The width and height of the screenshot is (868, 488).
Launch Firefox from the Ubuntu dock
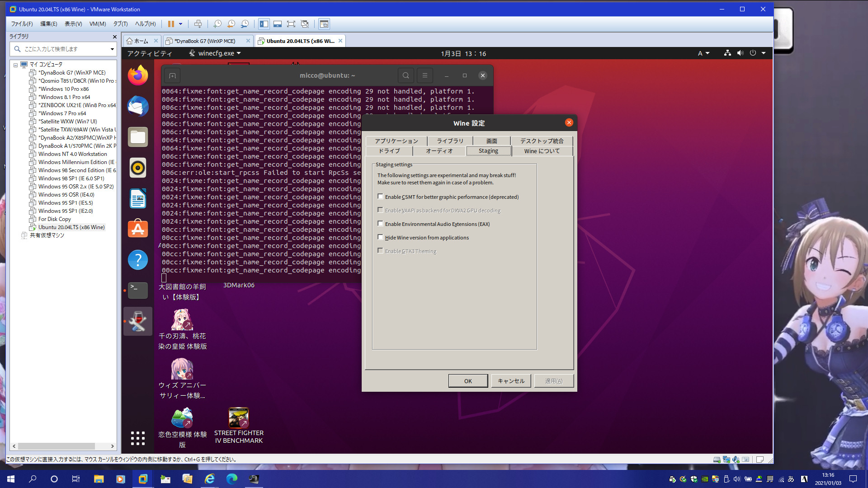pos(138,75)
